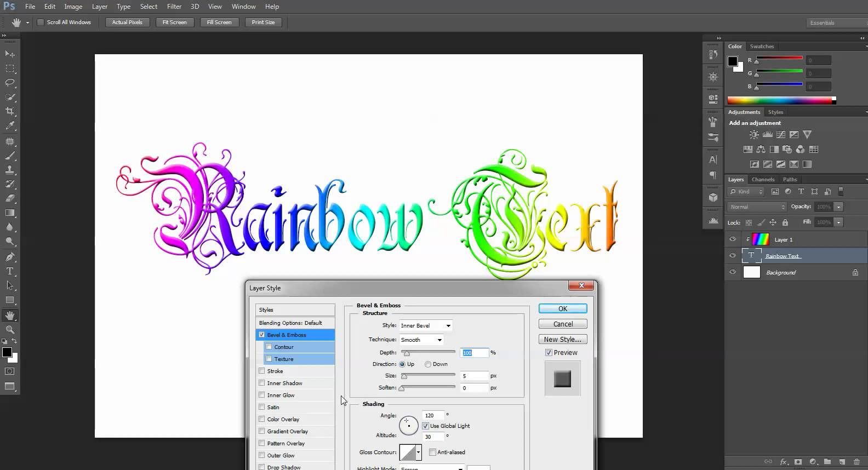This screenshot has height=470, width=868.
Task: Enable the Contour checkbox
Action: [269, 347]
